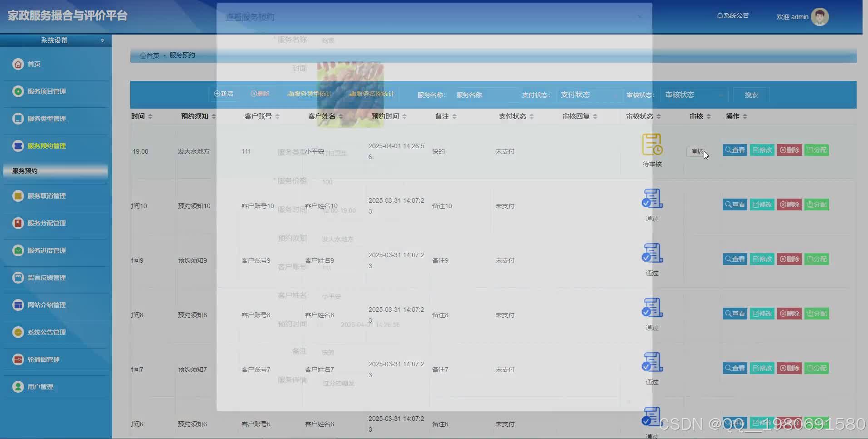
Task: Open 留言反馈管理 via its sidebar icon
Action: tap(18, 277)
